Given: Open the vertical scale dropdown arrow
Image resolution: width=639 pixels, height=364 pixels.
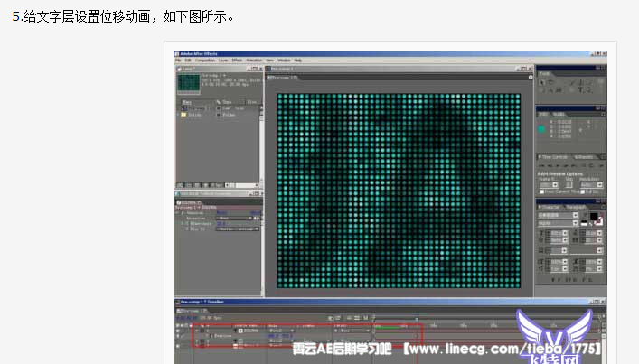Looking at the screenshot, I should pos(565,262).
